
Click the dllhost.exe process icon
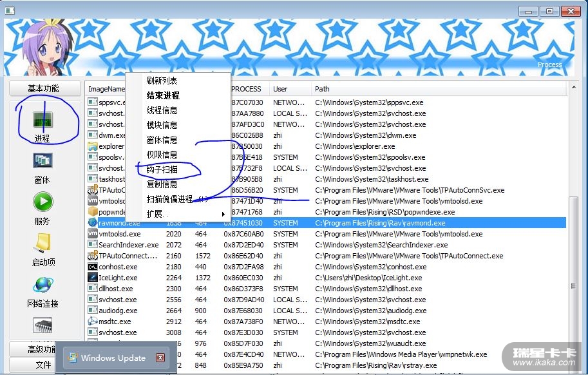(92, 289)
